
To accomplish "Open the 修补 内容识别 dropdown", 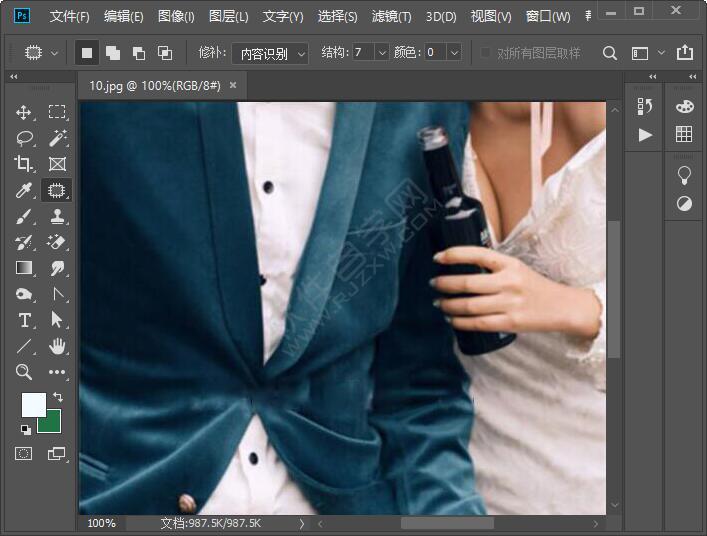I will click(x=270, y=54).
